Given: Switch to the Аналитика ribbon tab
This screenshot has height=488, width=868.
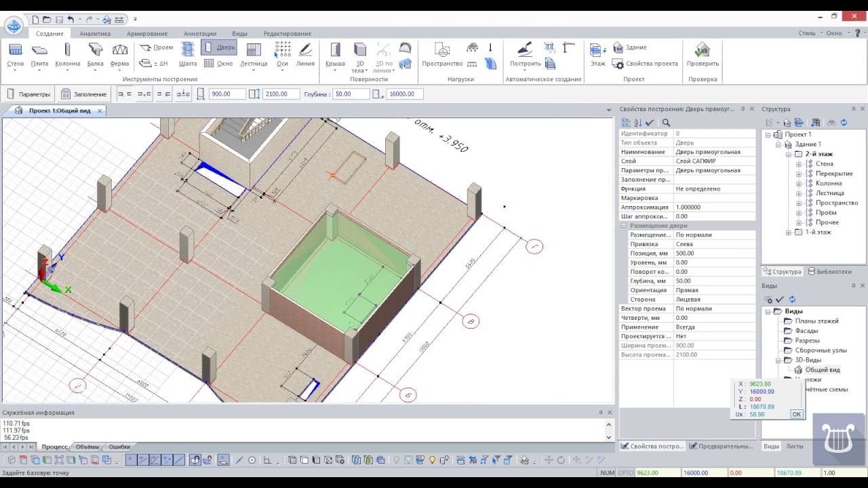Looking at the screenshot, I should point(95,34).
